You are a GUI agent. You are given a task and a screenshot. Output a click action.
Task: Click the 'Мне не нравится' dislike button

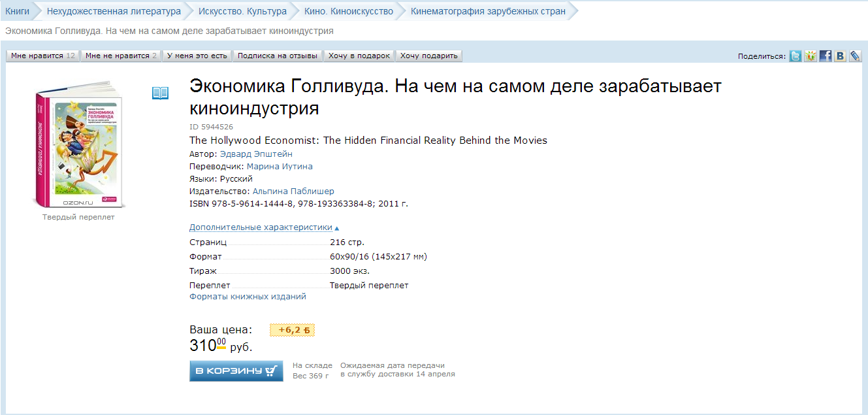tap(121, 56)
